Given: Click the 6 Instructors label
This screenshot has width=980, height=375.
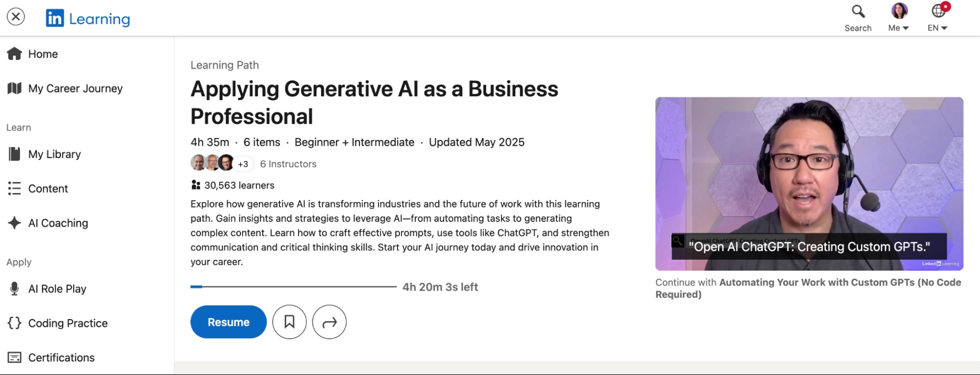Looking at the screenshot, I should coord(288,163).
